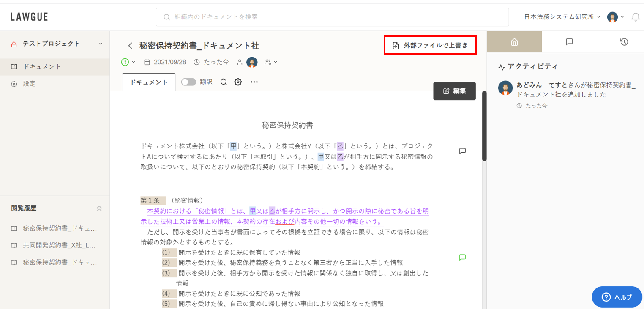Open document settings gear icon beside search

tap(238, 82)
